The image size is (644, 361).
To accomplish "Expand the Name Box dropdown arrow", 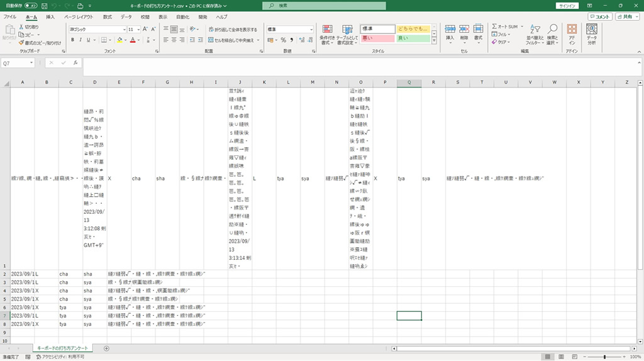I will pos(31,63).
